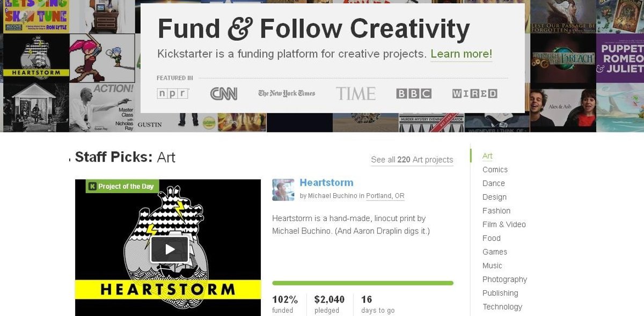
Task: Click the green funding progress bar
Action: coord(362,283)
